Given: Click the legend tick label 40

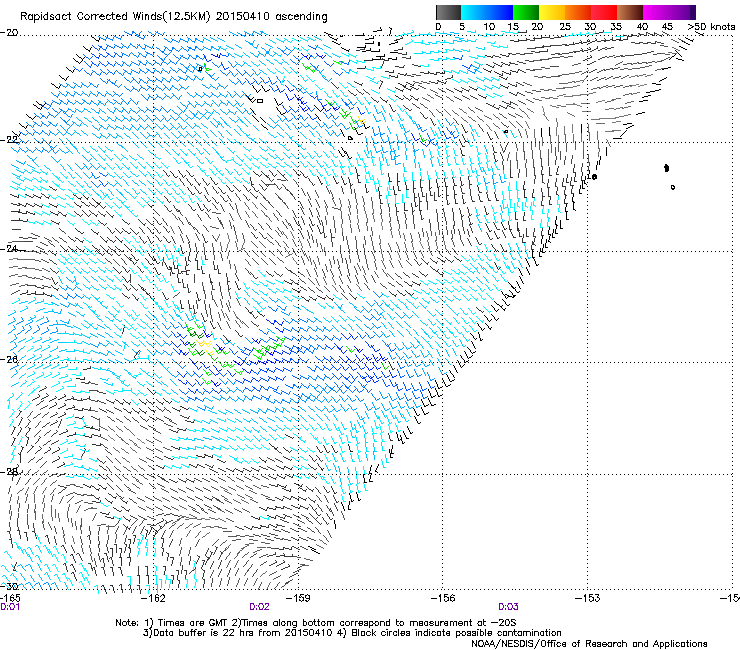Looking at the screenshot, I should 642,27.
